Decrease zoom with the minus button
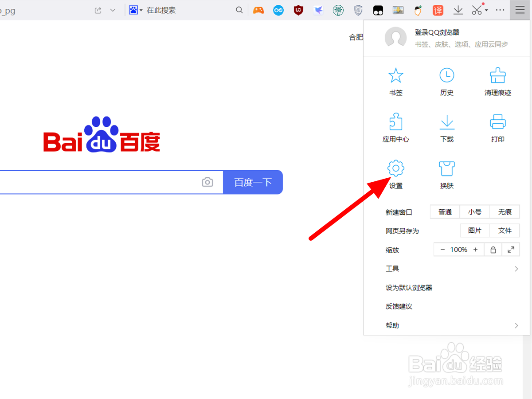Viewport: 532px width, 399px height. point(442,250)
